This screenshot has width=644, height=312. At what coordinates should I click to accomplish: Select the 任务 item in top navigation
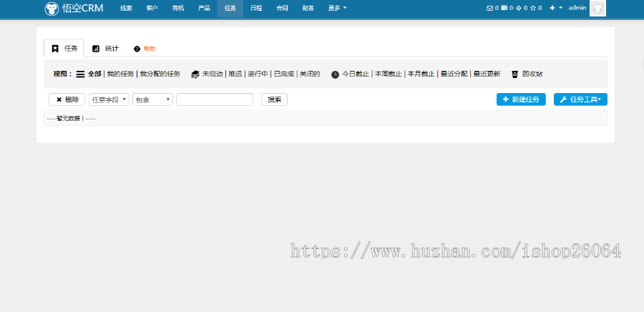pos(230,8)
